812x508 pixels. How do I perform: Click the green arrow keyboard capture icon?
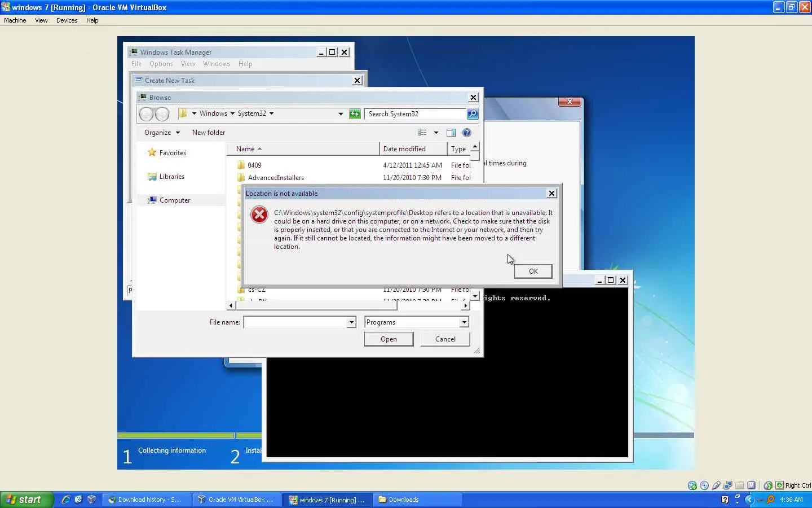(x=780, y=485)
